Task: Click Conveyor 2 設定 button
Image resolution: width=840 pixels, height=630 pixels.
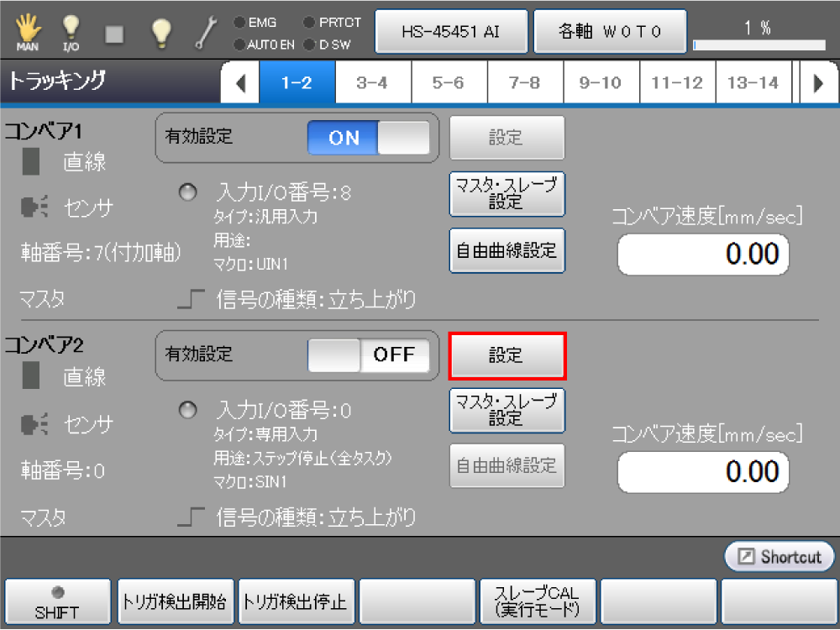Action: point(507,355)
